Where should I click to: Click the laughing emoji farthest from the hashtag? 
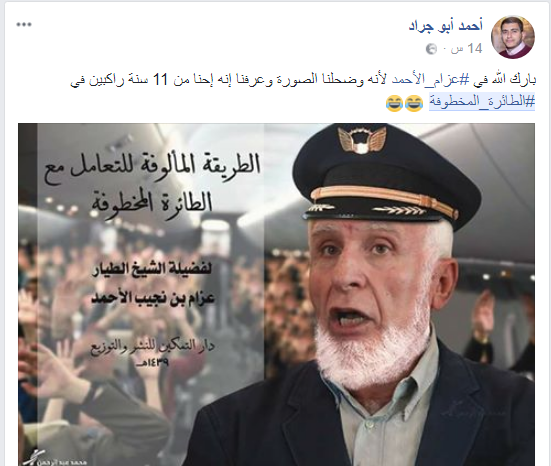[394, 103]
